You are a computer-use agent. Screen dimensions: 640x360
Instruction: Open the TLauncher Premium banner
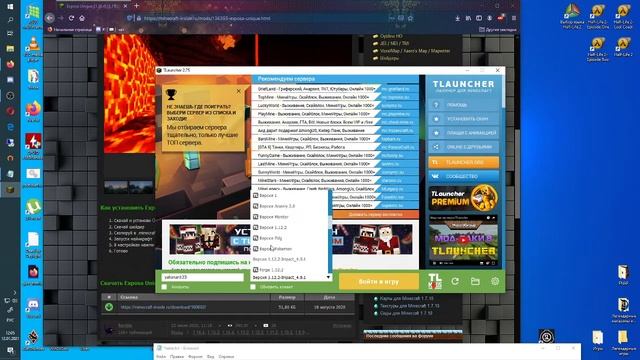[464, 198]
